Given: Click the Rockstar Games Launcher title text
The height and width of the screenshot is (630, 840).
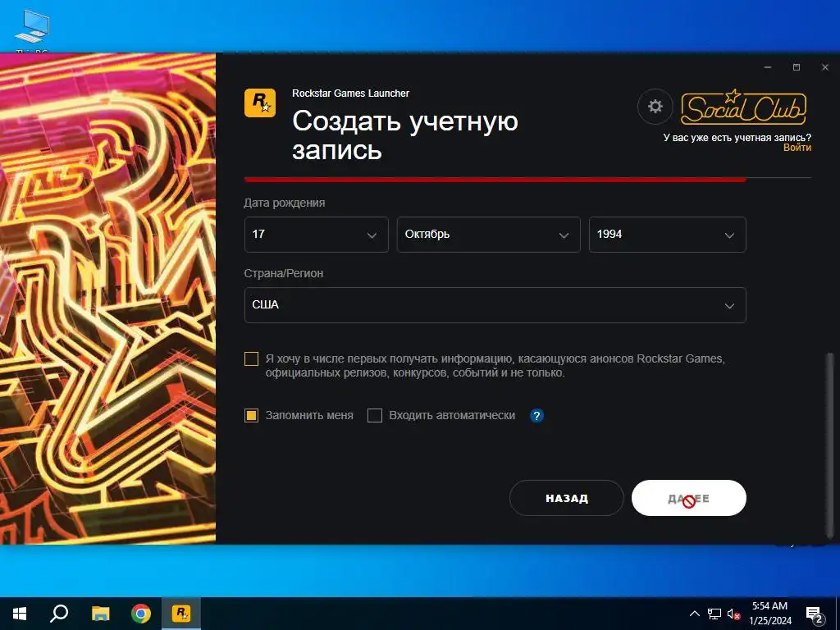Looking at the screenshot, I should (351, 94).
